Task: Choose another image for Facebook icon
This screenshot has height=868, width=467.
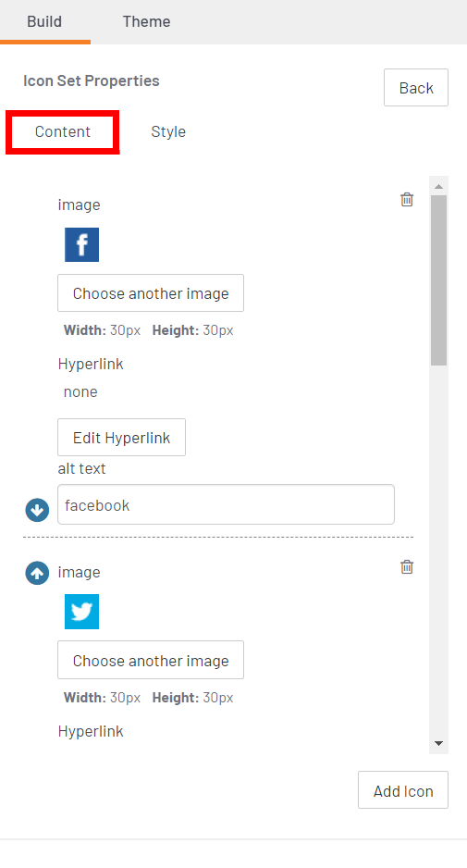Action: (x=151, y=292)
